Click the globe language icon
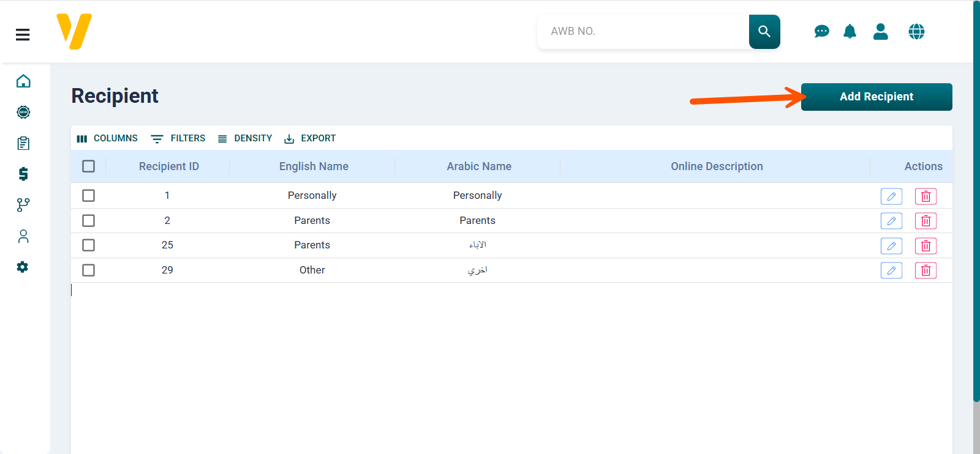This screenshot has height=454, width=980. 916,31
